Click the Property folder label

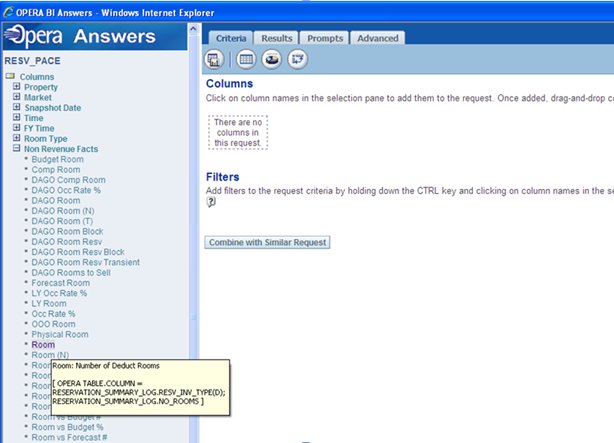(x=41, y=87)
